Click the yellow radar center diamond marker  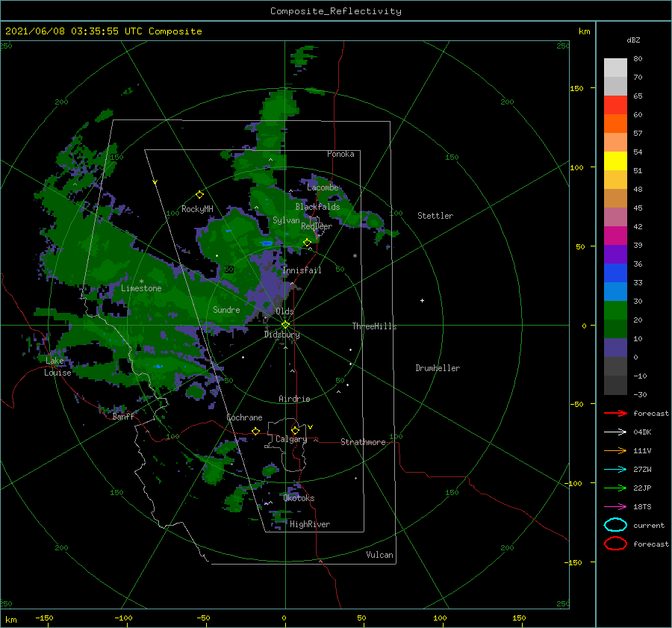(285, 325)
